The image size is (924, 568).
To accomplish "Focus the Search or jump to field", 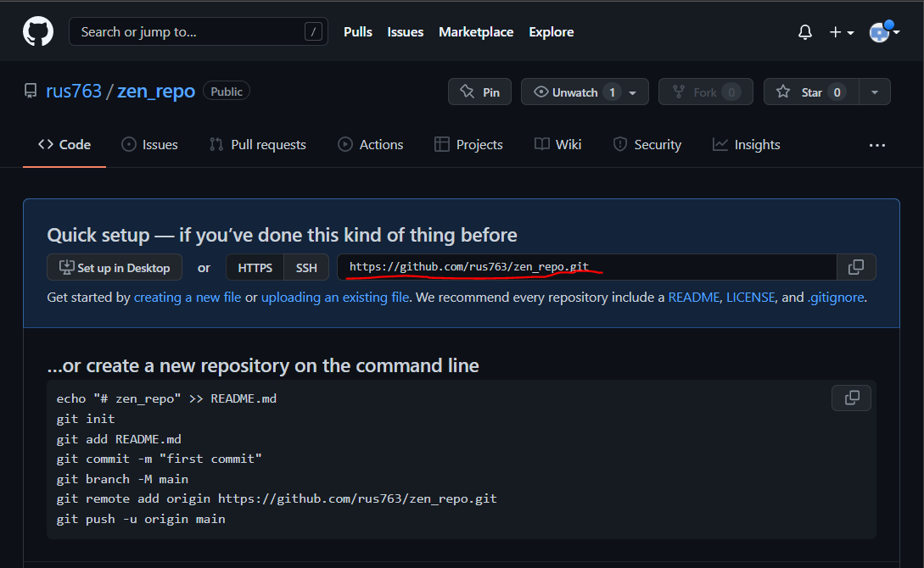I will point(198,31).
